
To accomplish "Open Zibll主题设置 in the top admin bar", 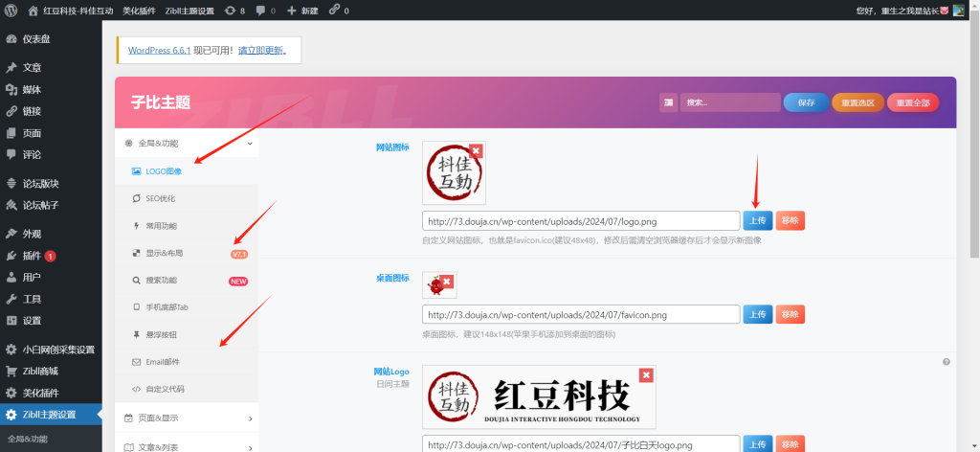I will tap(190, 11).
